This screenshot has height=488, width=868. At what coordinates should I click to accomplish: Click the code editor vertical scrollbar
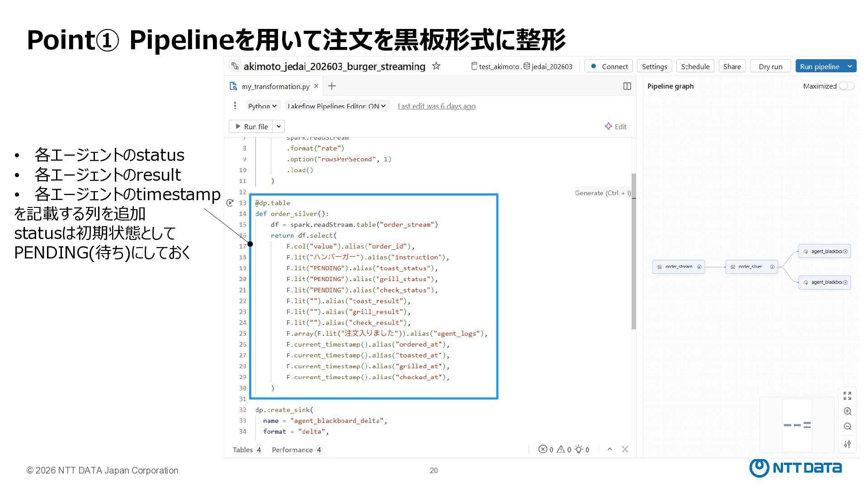634,251
